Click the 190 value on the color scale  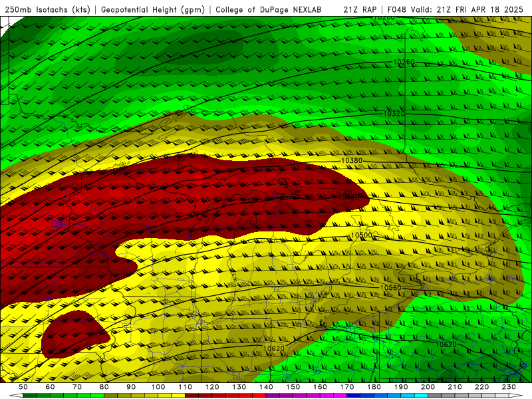tap(401, 387)
